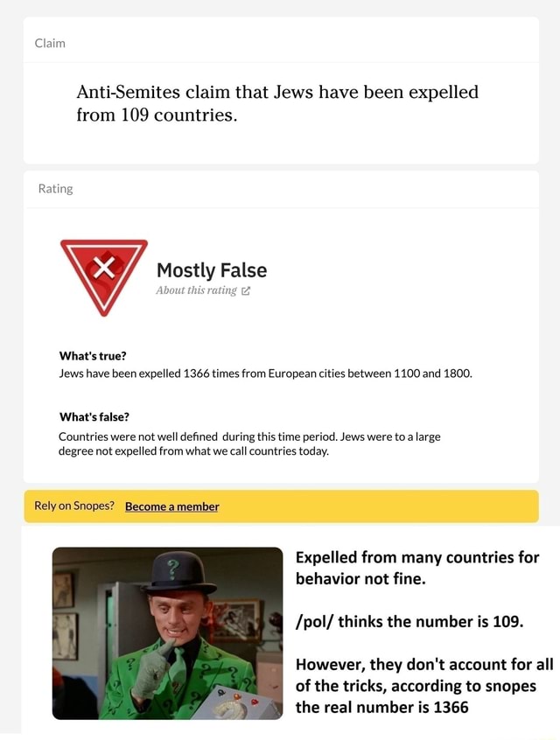Click the What's true? heading
This screenshot has height=740, width=560.
click(x=93, y=356)
